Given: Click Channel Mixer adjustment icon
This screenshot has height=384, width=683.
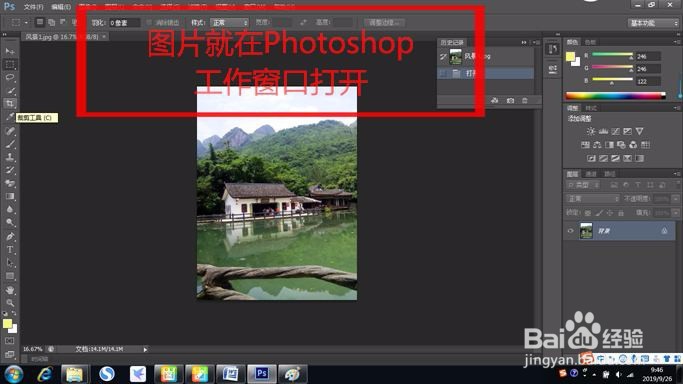Looking at the screenshot, I should pyautogui.click(x=633, y=145).
